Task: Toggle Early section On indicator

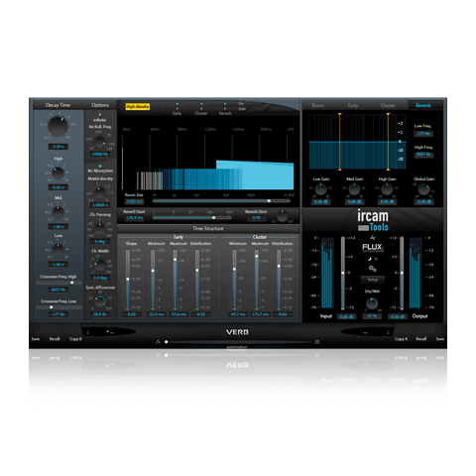Action: point(178,104)
